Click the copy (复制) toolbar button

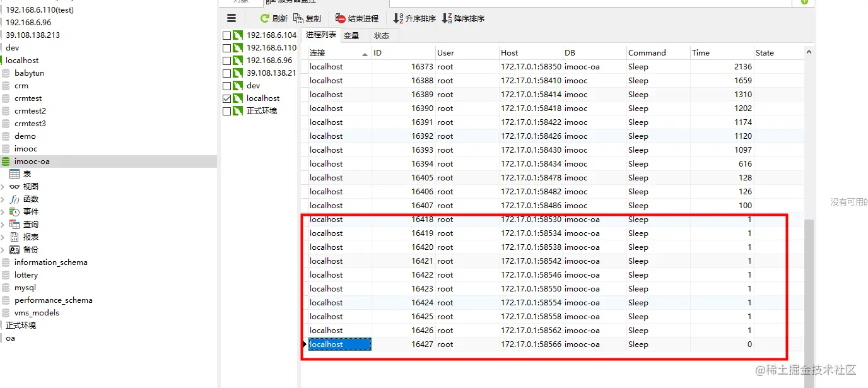click(x=307, y=18)
